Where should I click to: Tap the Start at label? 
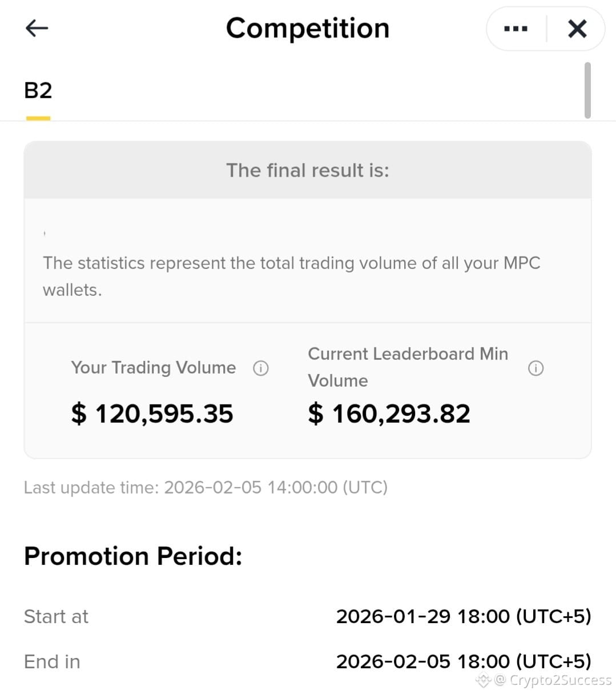tap(56, 616)
